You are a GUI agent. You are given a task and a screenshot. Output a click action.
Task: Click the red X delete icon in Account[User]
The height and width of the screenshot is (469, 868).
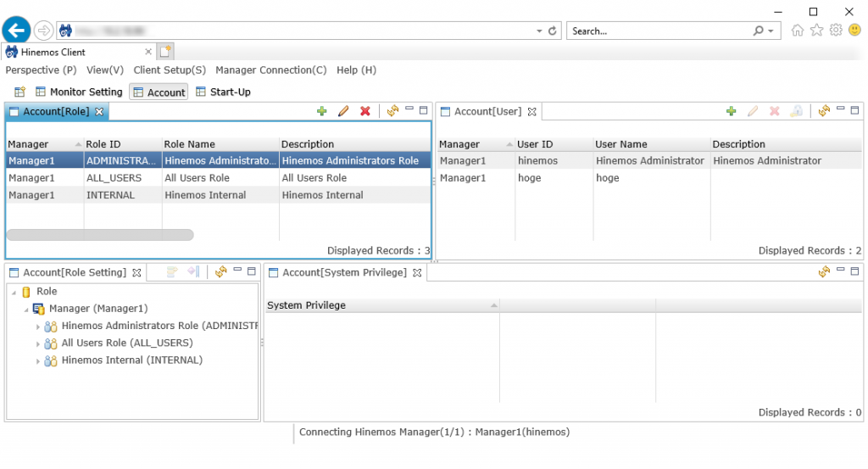[775, 111]
